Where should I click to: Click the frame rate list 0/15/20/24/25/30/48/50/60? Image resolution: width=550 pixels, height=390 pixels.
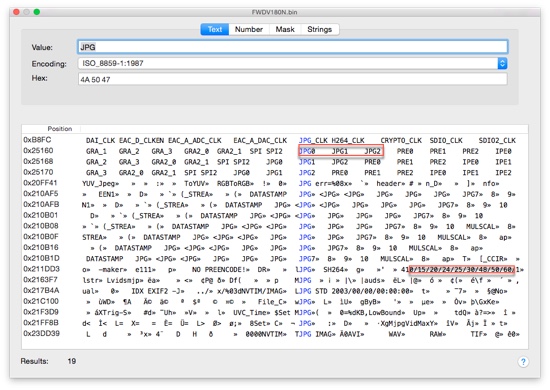462,270
